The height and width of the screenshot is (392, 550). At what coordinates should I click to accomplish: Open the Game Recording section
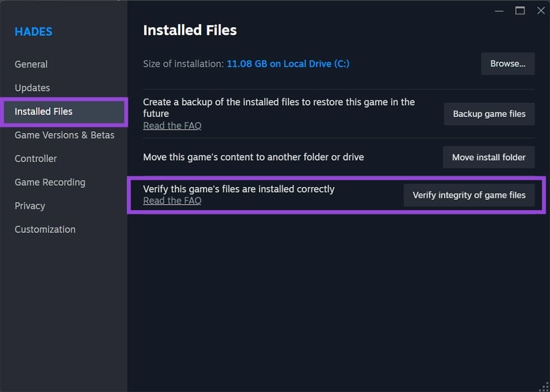pos(50,182)
